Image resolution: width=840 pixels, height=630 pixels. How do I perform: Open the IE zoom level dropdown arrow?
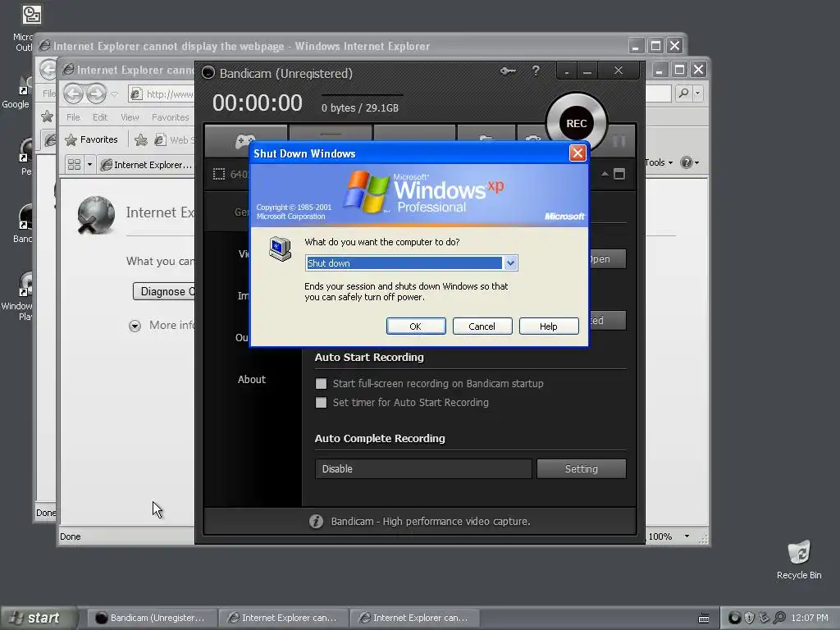(x=687, y=536)
